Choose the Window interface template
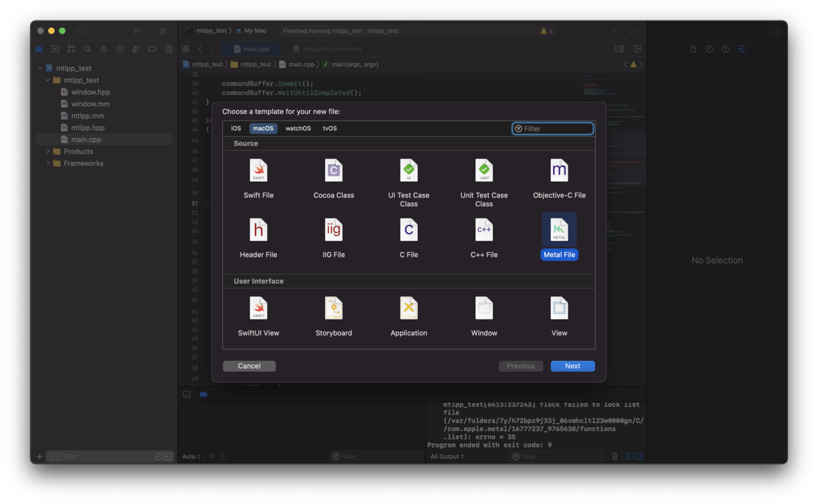818x504 pixels. coord(484,317)
